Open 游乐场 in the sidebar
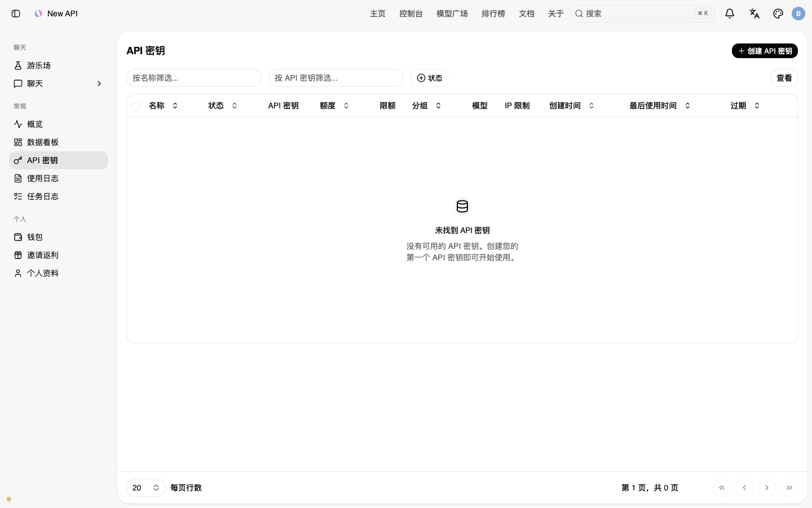This screenshot has width=812, height=508. click(59, 65)
